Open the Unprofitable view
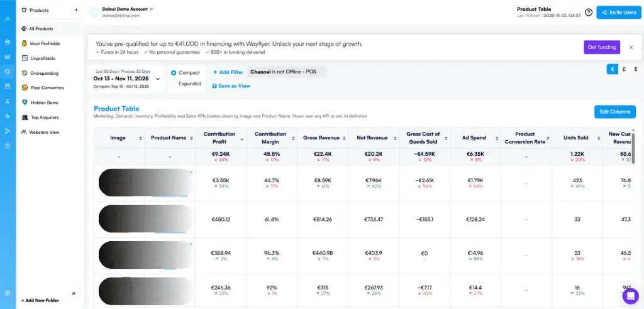This screenshot has width=644, height=309. click(x=49, y=58)
